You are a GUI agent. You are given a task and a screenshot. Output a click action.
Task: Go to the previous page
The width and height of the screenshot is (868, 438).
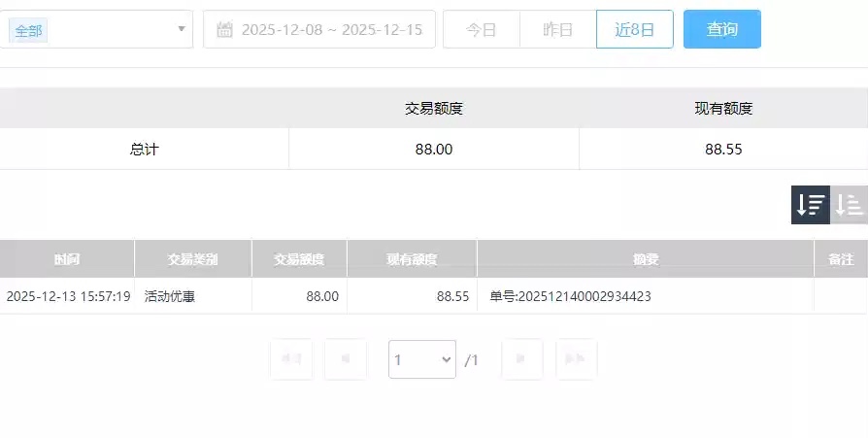pyautogui.click(x=346, y=359)
